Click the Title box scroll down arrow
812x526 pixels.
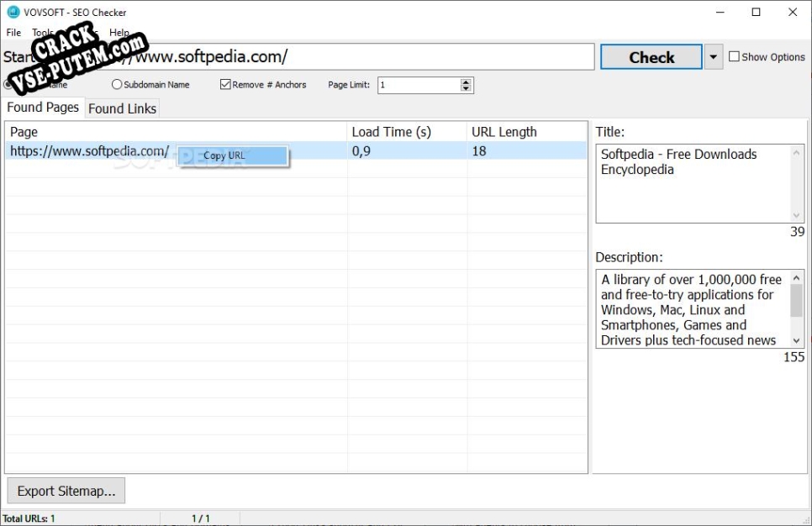click(x=797, y=215)
